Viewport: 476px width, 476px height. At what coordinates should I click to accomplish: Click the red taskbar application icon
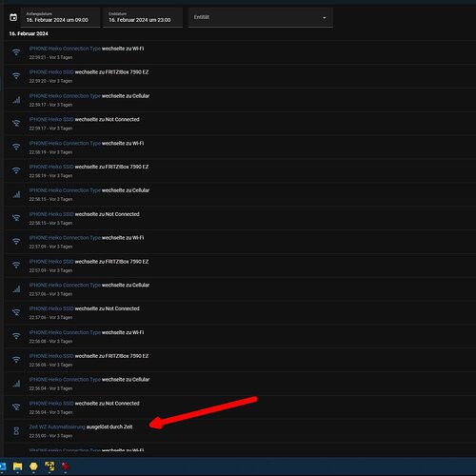[x=66, y=466]
